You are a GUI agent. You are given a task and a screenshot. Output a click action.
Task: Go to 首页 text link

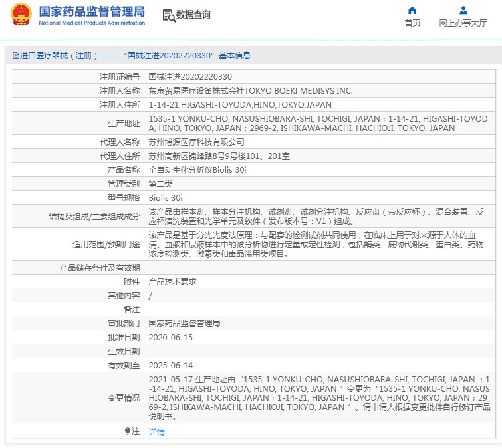pyautogui.click(x=412, y=23)
